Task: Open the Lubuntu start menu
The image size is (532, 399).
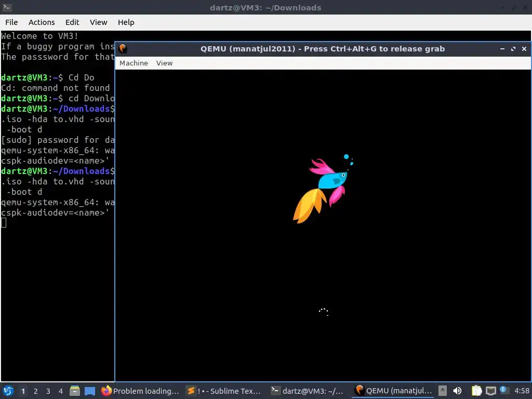Action: tap(8, 391)
